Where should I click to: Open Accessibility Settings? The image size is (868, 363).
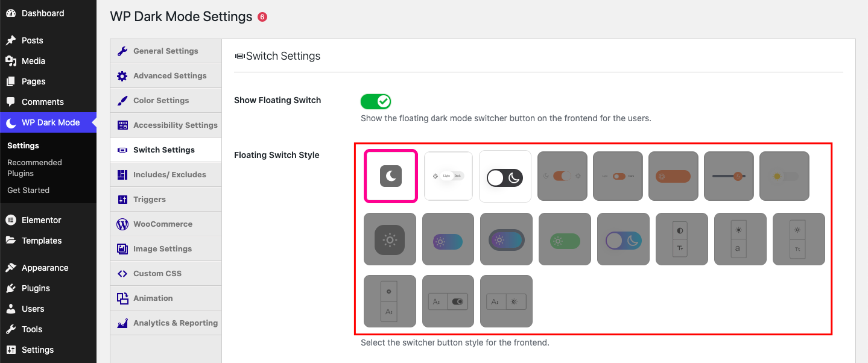165,125
